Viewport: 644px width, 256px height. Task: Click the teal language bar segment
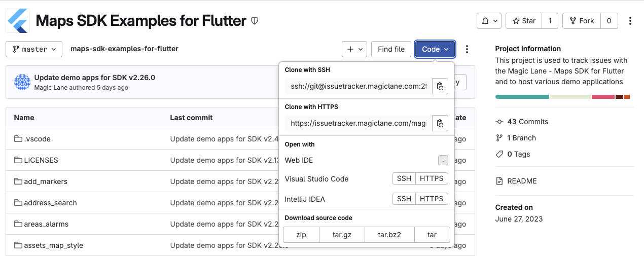[522, 97]
